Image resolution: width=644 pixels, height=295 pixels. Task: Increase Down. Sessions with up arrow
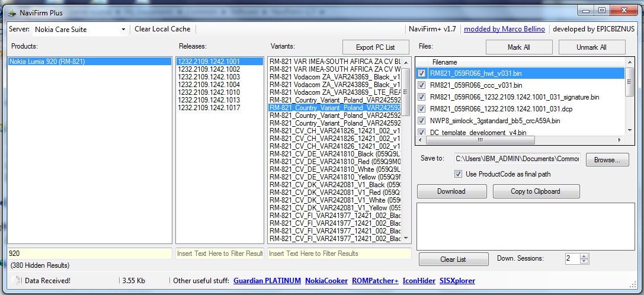(584, 256)
